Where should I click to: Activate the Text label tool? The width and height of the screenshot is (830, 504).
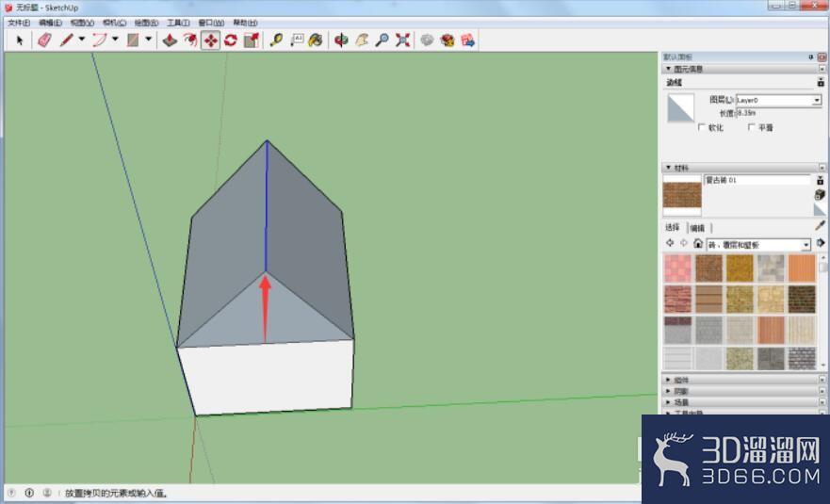[297, 41]
